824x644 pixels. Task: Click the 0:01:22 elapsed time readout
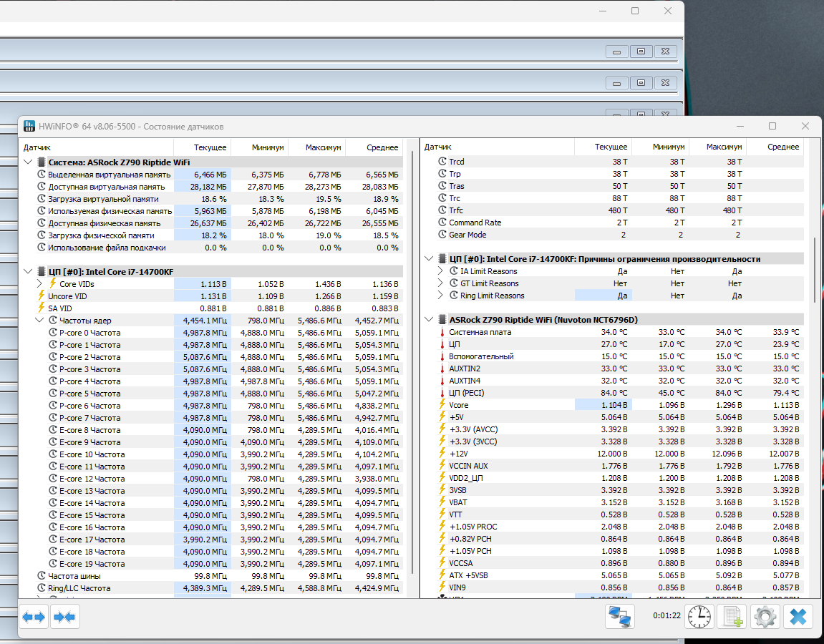click(667, 615)
